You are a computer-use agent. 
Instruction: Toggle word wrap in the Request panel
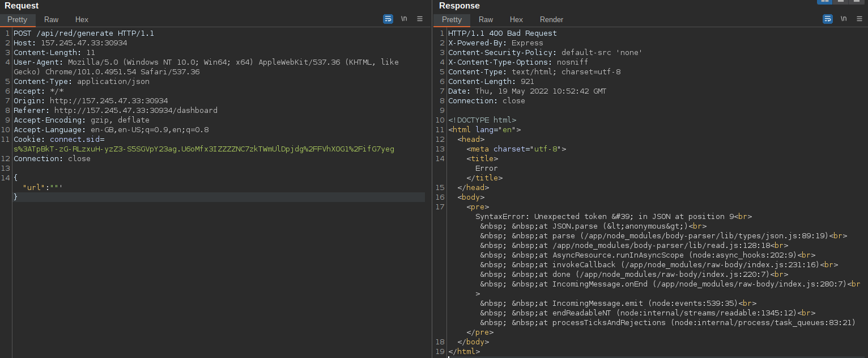388,19
